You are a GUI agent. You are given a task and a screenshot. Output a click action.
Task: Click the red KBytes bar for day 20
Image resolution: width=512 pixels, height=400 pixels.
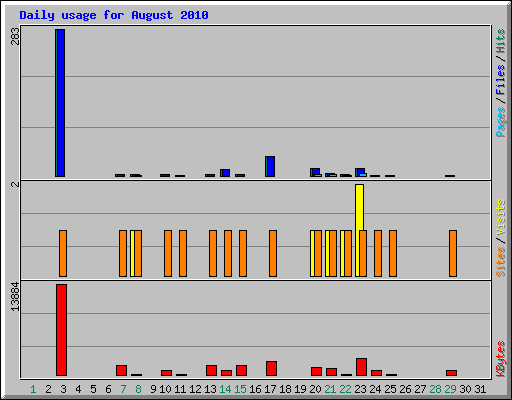pos(316,371)
